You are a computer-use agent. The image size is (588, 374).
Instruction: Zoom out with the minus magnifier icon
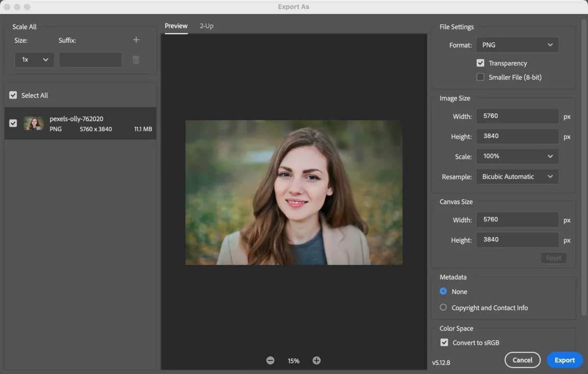(270, 361)
